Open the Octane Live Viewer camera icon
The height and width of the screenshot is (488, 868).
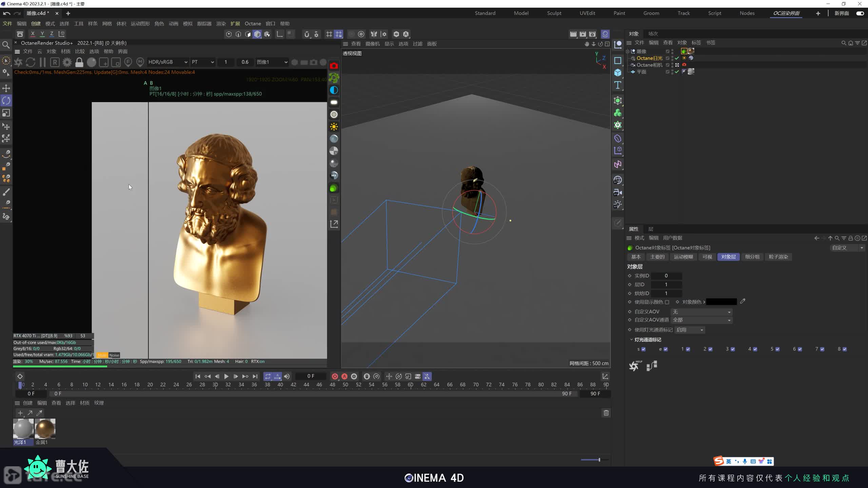pos(334,66)
